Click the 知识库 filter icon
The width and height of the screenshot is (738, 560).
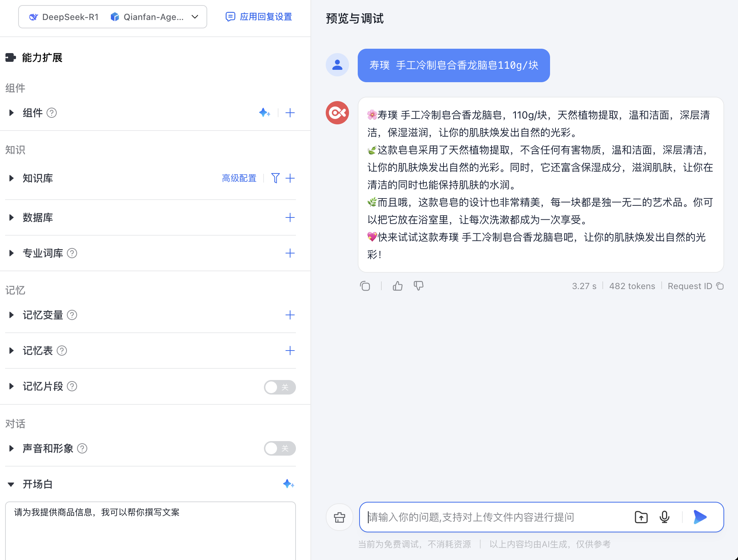pos(276,178)
